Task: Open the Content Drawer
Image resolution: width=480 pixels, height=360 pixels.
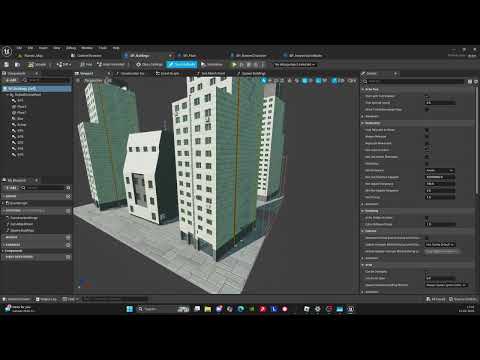Action: click(17, 299)
